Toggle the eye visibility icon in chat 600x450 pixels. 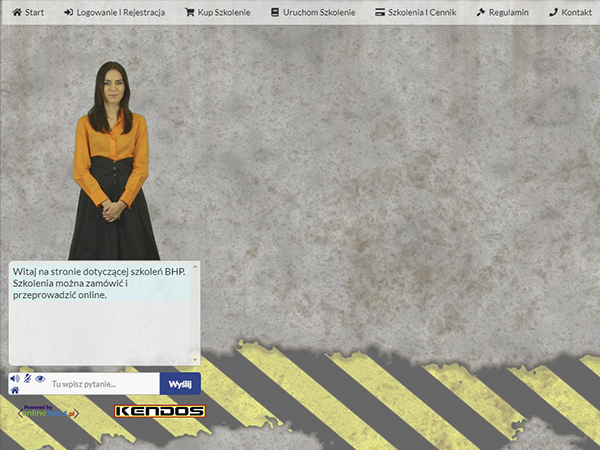(x=40, y=378)
